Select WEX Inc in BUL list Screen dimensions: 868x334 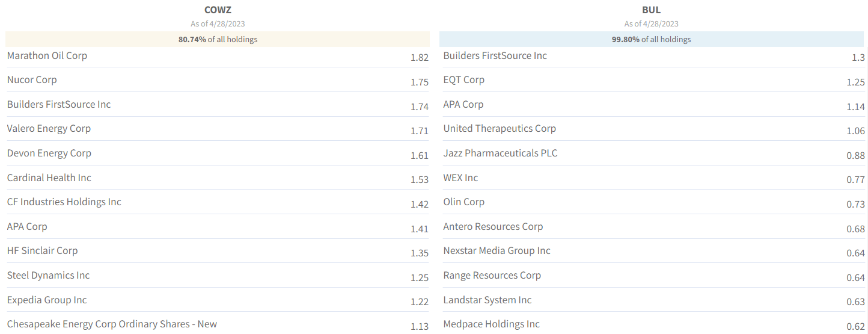click(x=460, y=178)
